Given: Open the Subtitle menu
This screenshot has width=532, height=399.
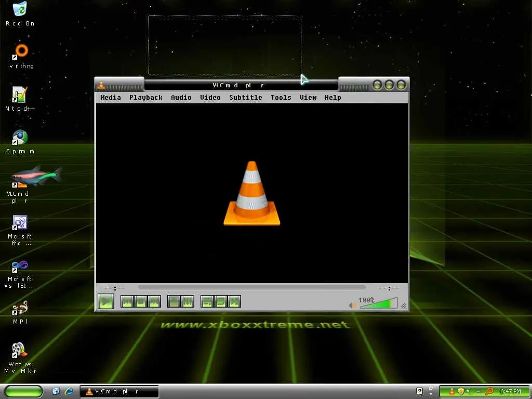Looking at the screenshot, I should pos(246,97).
